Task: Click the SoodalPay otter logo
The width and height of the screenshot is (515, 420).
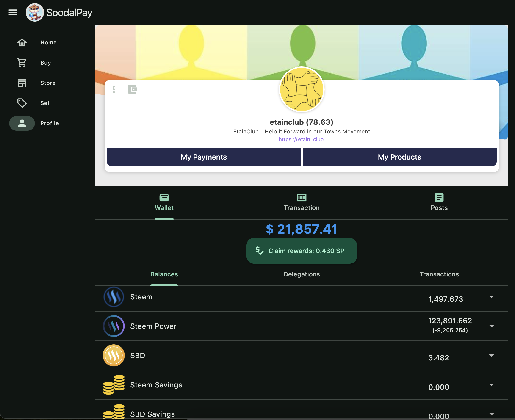Action: tap(35, 12)
